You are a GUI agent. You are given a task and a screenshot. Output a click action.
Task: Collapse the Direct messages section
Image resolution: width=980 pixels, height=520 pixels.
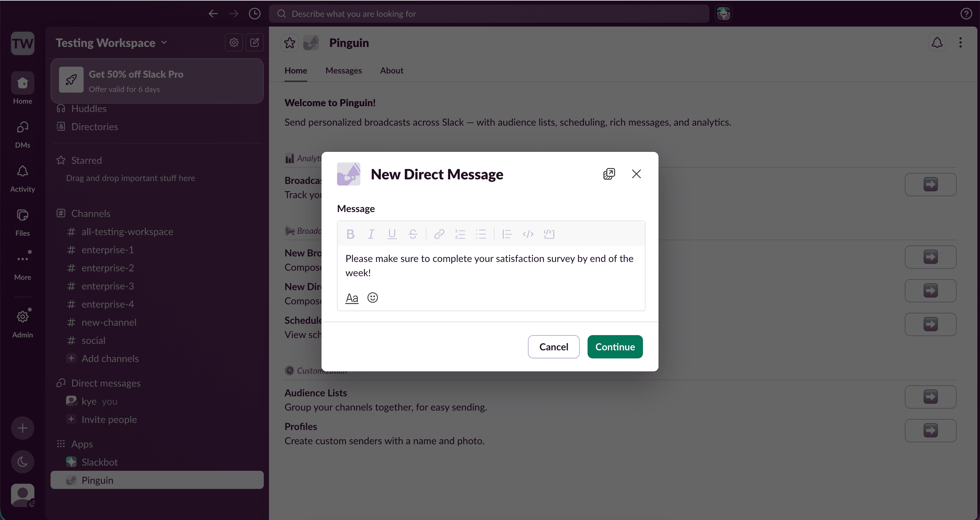99,383
